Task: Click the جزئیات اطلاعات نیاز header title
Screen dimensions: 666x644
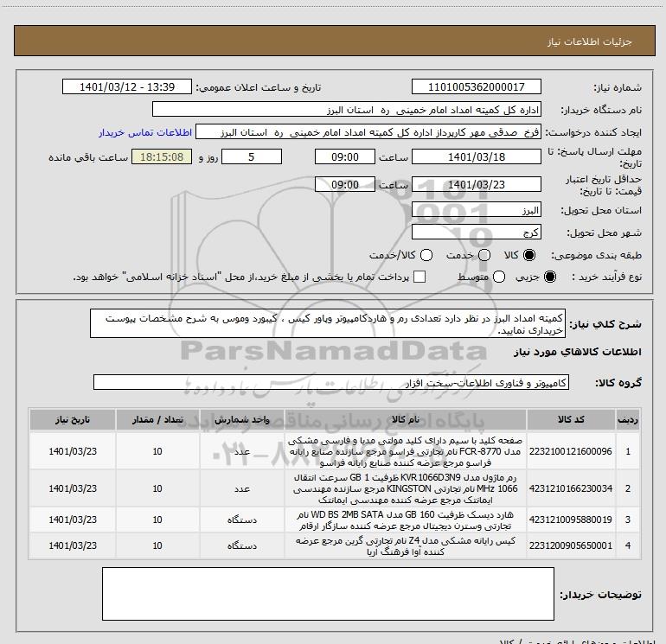Action: click(590, 41)
